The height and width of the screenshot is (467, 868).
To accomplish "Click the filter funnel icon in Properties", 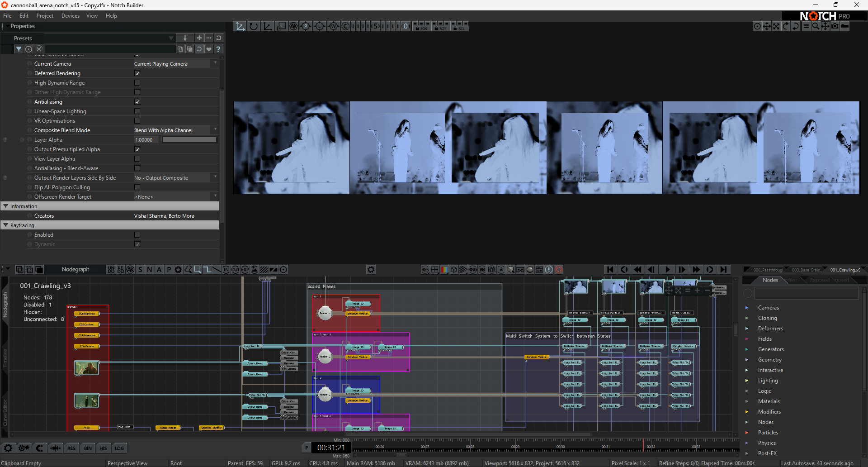I will pos(19,49).
